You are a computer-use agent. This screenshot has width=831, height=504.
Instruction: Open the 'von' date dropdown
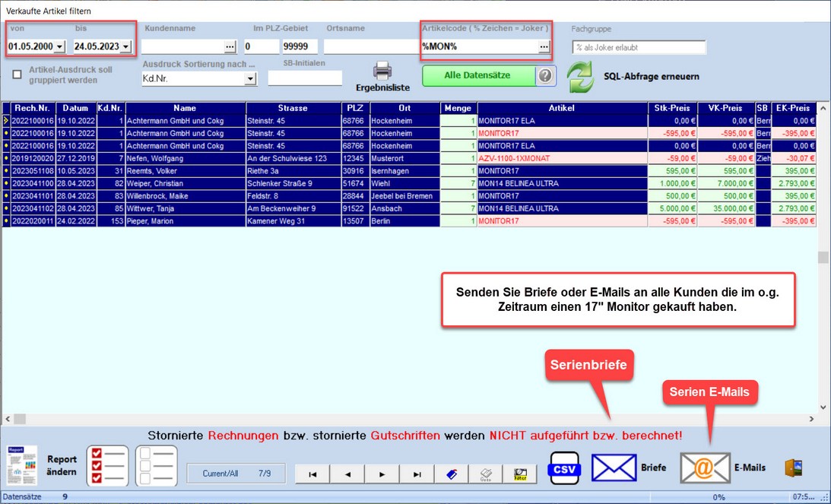[x=59, y=46]
